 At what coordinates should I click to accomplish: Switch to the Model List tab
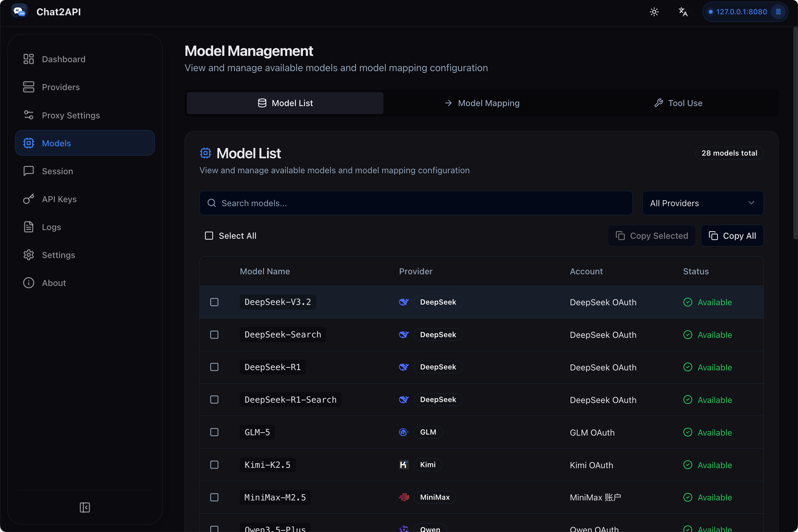coord(285,103)
